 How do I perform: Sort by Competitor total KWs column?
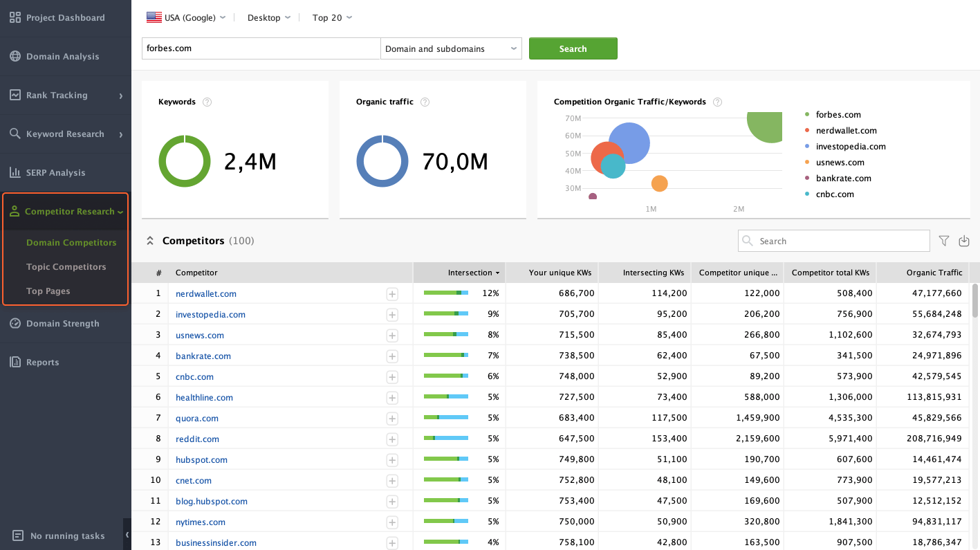(x=830, y=273)
